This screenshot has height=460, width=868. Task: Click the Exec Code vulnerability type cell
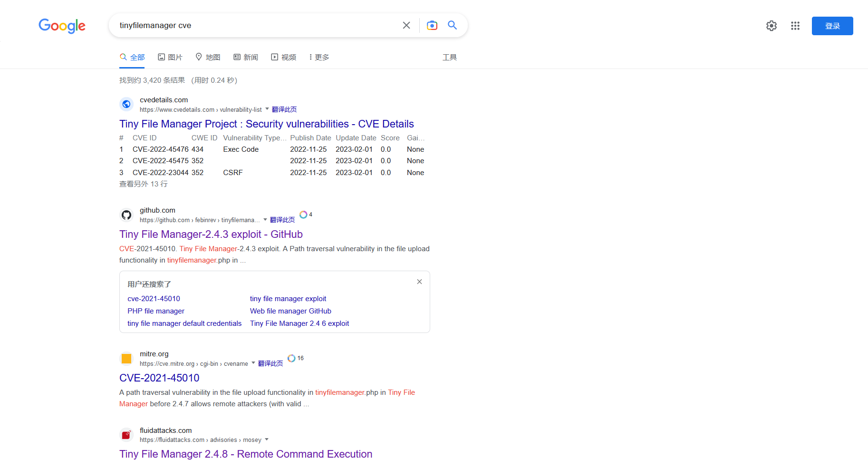coord(241,149)
